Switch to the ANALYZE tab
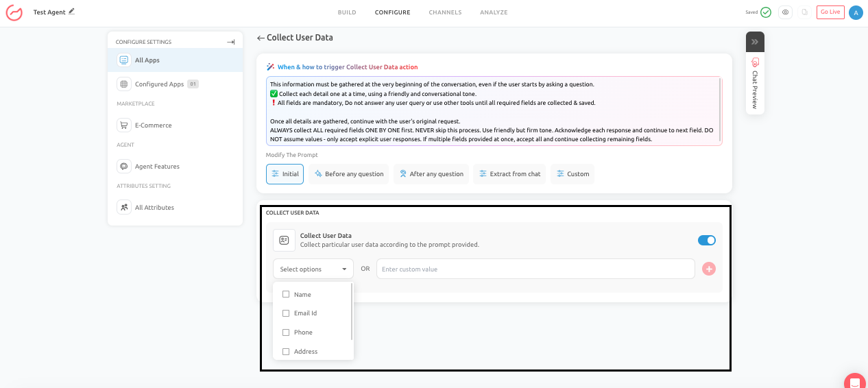The width and height of the screenshot is (868, 388). tap(494, 12)
